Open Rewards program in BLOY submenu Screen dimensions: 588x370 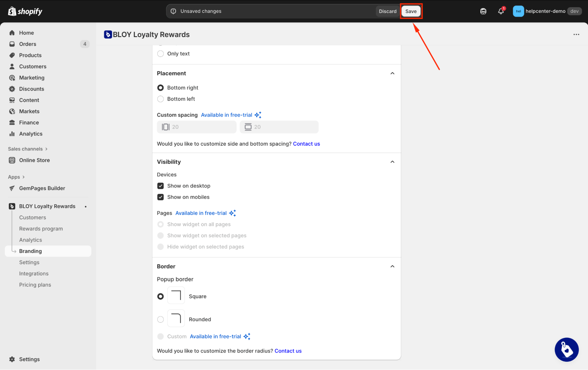[41, 229]
